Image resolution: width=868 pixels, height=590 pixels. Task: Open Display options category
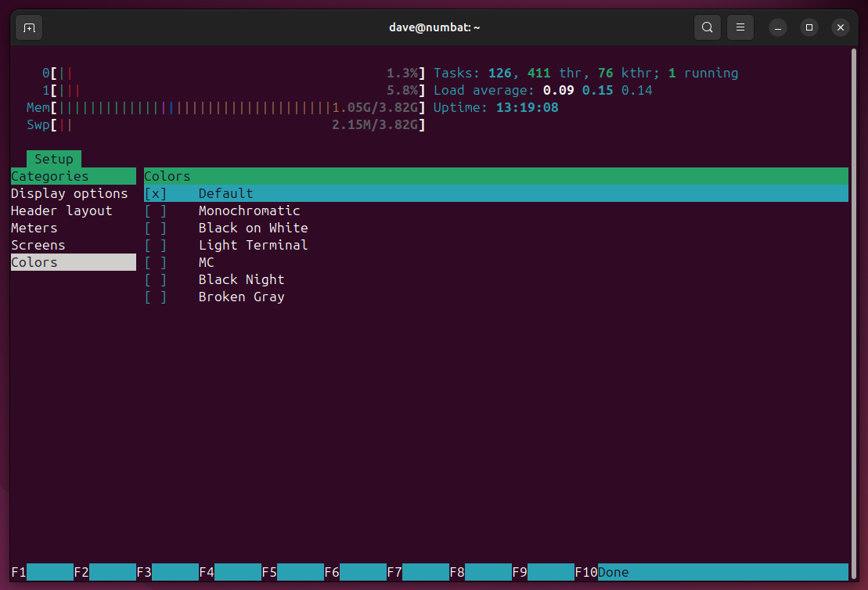pos(69,194)
